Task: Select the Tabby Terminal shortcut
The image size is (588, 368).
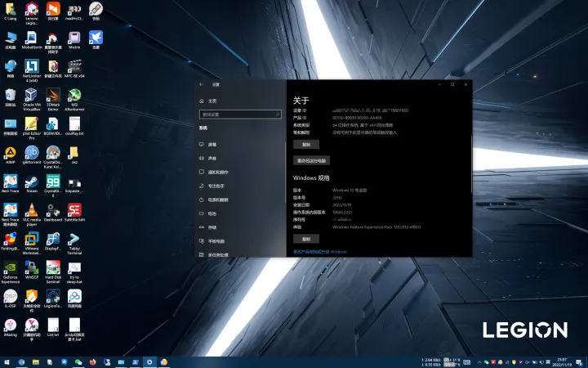Action: pyautogui.click(x=74, y=240)
